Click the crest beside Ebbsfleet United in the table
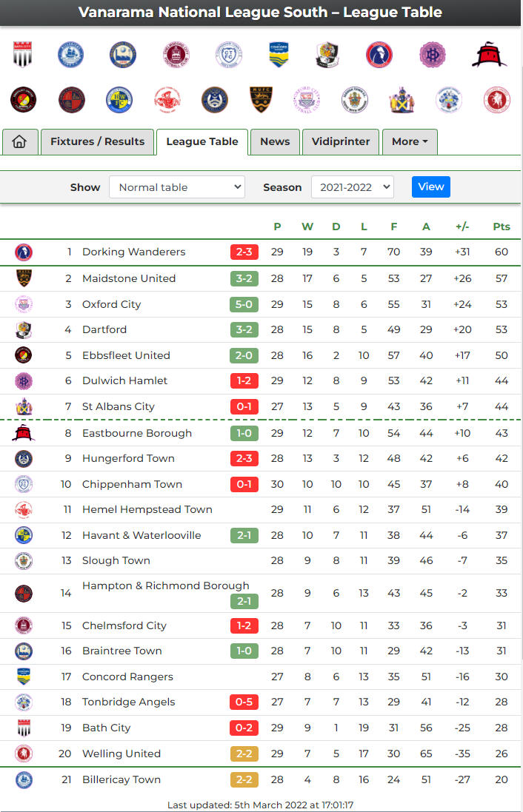523x812 pixels. 24,355
